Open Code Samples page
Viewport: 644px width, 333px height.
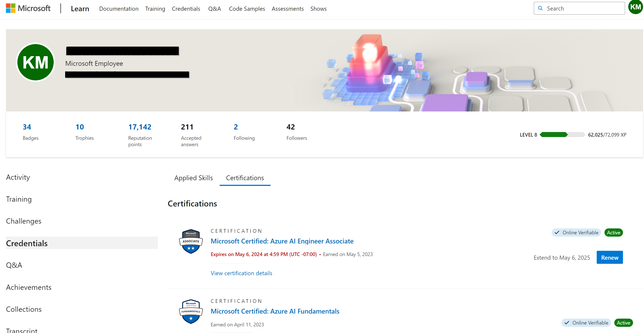[x=247, y=9]
